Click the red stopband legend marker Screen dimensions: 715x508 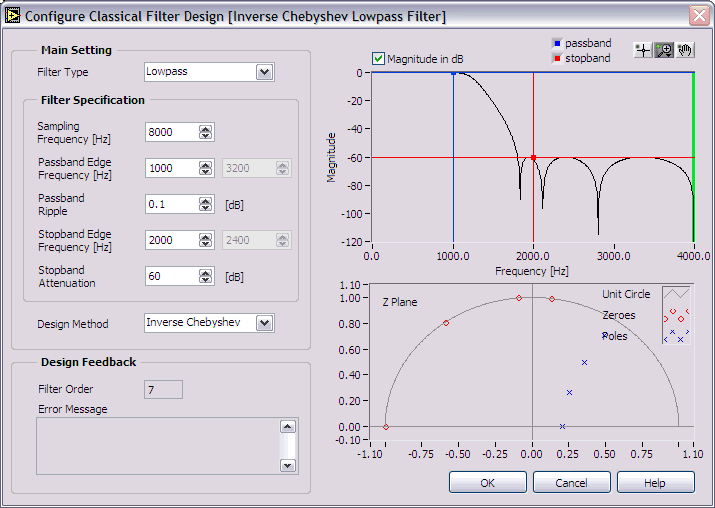click(x=556, y=58)
